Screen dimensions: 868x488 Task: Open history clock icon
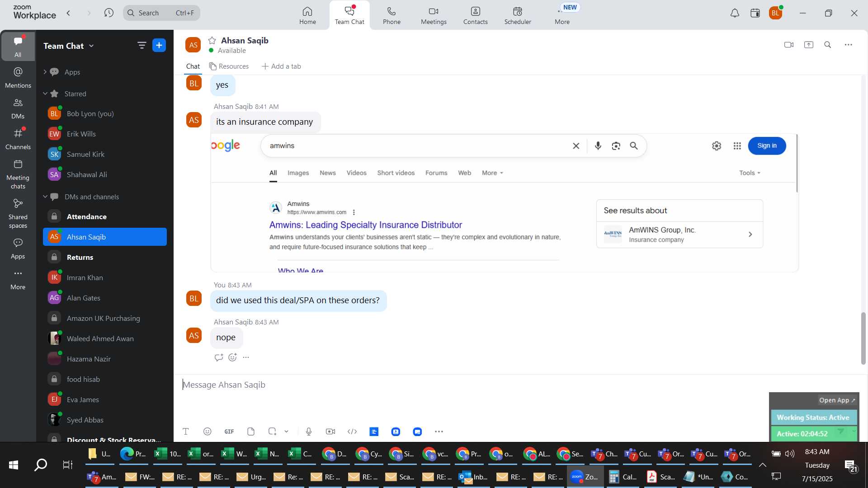[x=109, y=13]
